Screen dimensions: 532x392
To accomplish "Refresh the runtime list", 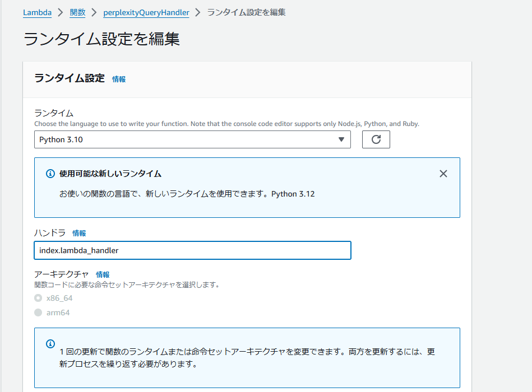I will click(376, 139).
